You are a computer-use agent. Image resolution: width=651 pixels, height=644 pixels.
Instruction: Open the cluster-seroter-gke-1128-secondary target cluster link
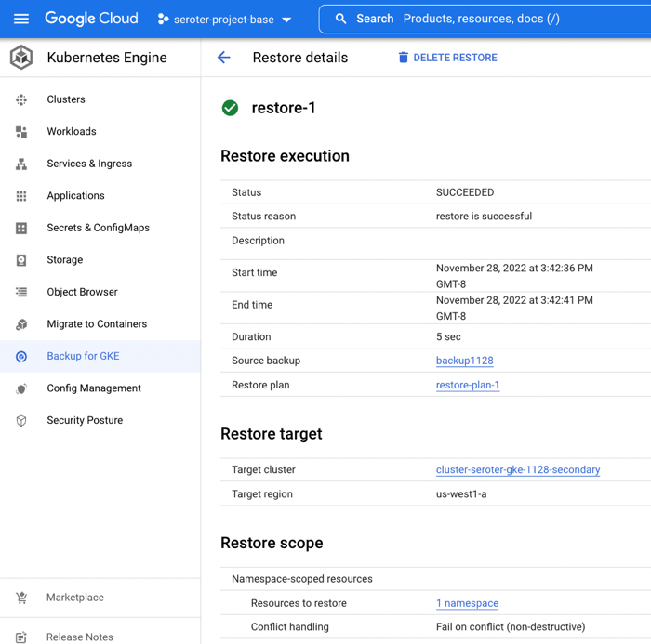(517, 470)
